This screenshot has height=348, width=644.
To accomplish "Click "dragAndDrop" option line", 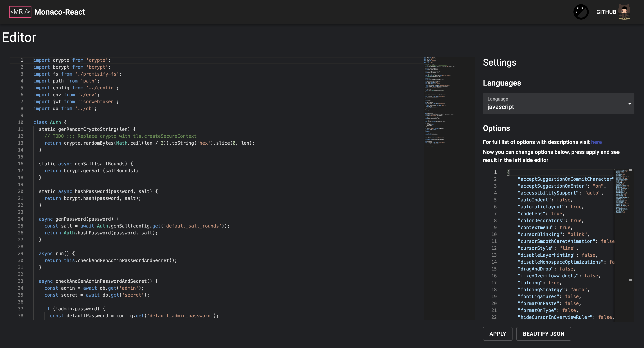I will (x=546, y=269).
